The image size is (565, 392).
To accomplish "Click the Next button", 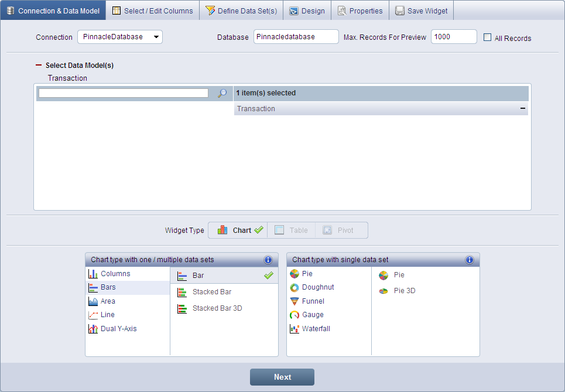I will (282, 377).
